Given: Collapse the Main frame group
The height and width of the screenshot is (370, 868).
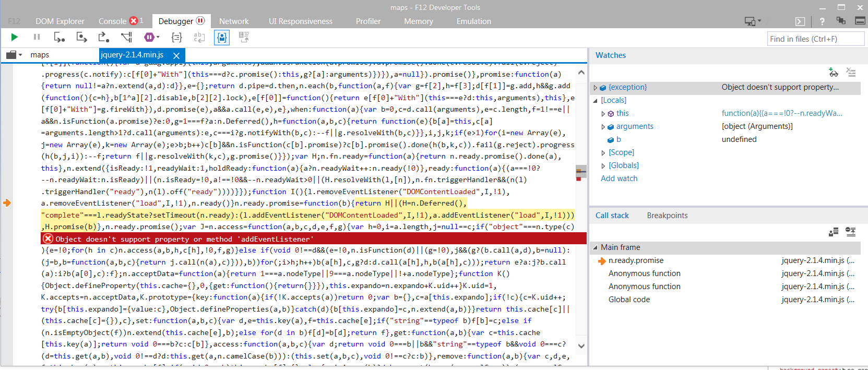Looking at the screenshot, I should coord(596,247).
